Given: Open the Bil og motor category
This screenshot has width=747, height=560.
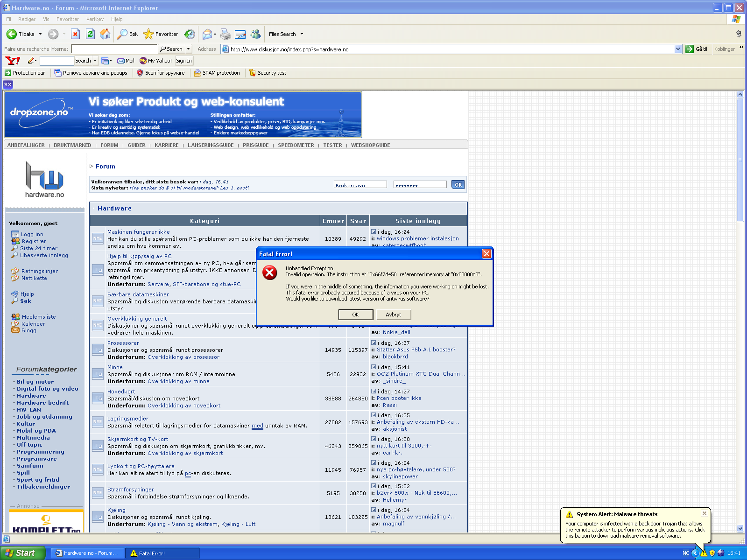Looking at the screenshot, I should [x=35, y=382].
